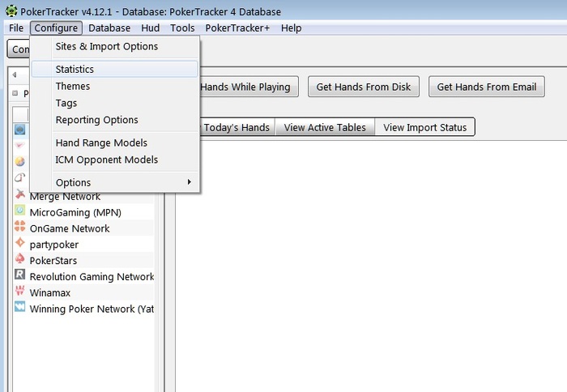Image resolution: width=567 pixels, height=392 pixels.
Task: Click the orange globe site icon
Action: pyautogui.click(x=20, y=161)
